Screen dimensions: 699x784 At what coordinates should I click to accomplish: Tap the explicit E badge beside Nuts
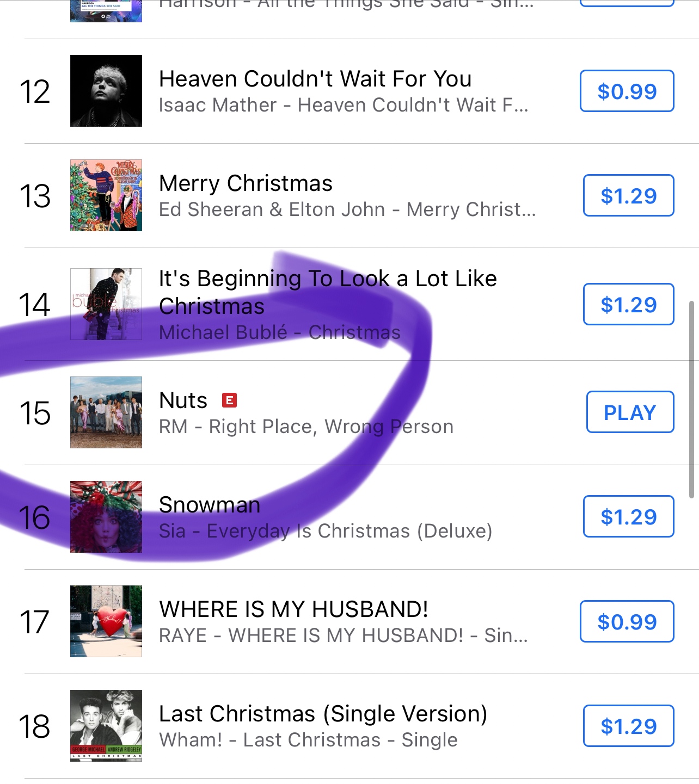(x=230, y=401)
